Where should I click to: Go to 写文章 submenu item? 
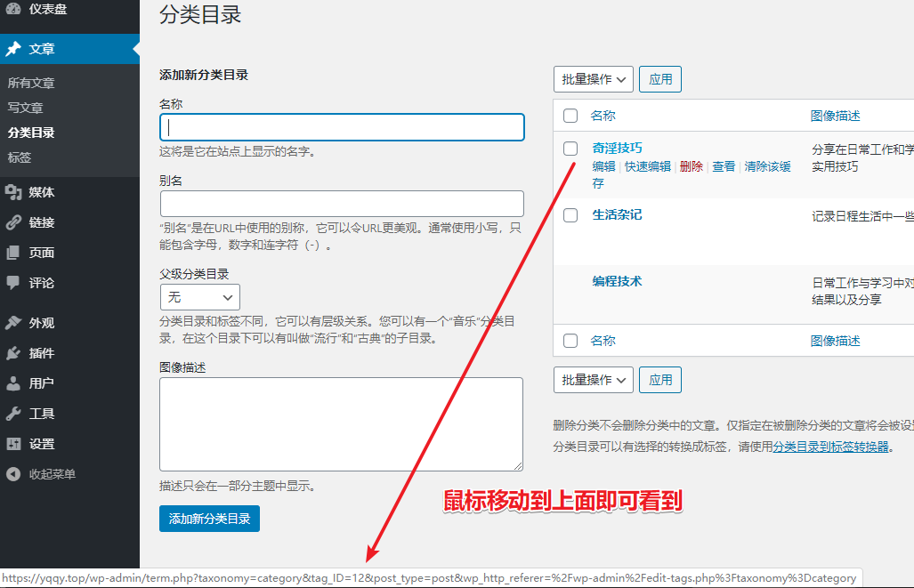[x=25, y=108]
